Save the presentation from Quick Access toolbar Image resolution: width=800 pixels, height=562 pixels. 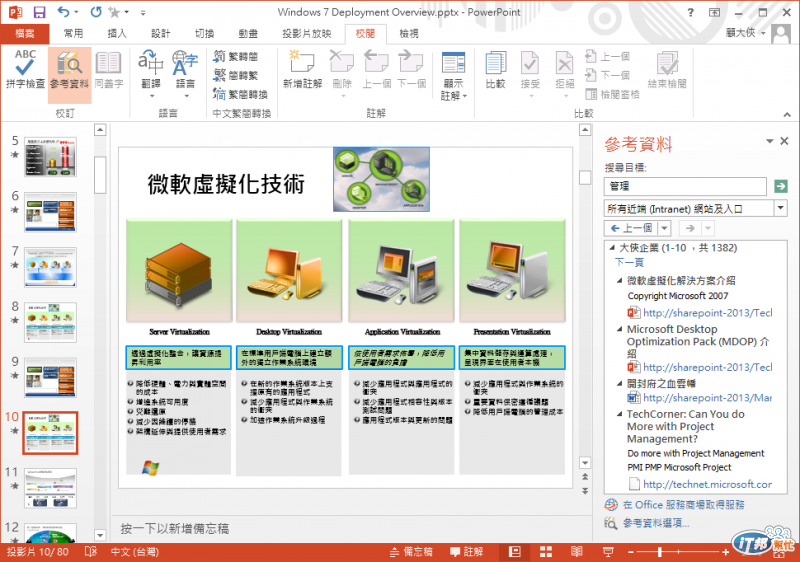coord(39,12)
